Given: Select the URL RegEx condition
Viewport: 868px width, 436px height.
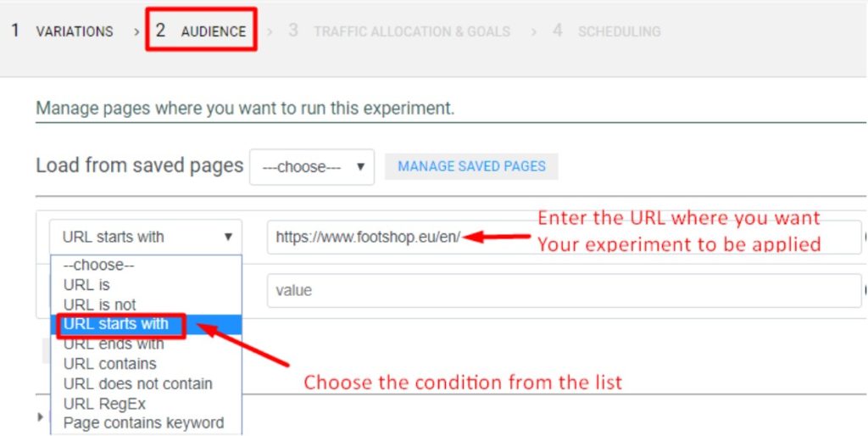Looking at the screenshot, I should click(104, 404).
